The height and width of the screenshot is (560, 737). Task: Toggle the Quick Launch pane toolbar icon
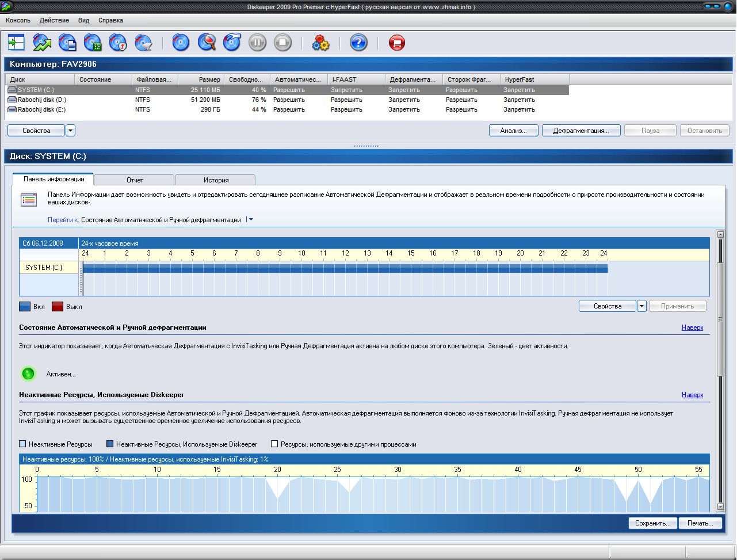(x=16, y=43)
